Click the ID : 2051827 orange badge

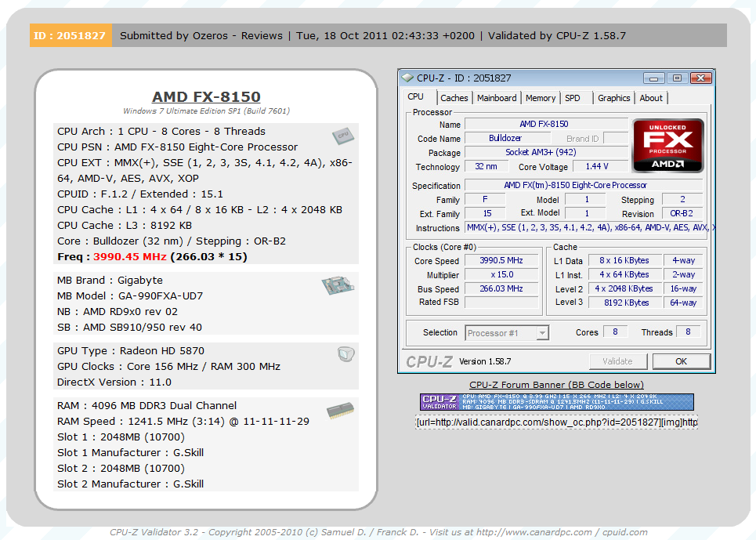point(71,36)
